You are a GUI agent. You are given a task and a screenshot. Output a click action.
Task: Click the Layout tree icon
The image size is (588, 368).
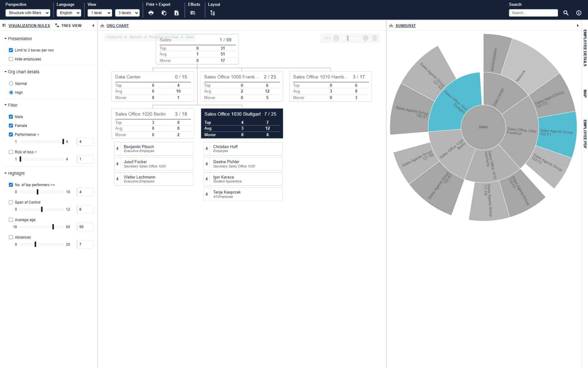click(x=213, y=13)
